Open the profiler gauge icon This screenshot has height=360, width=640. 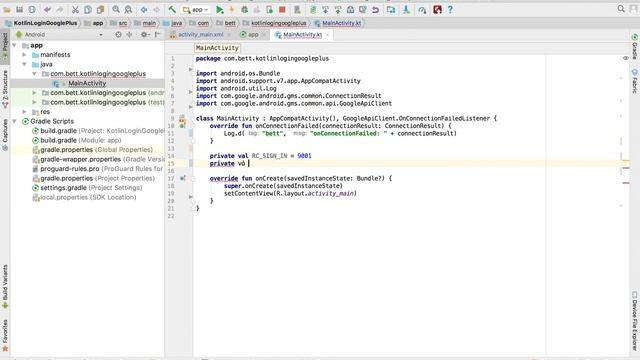(422, 9)
